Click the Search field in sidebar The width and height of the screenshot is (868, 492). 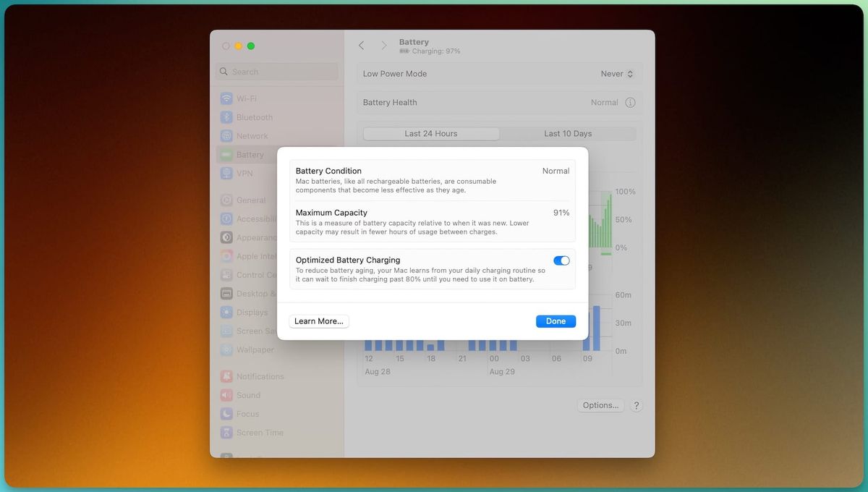coord(276,72)
